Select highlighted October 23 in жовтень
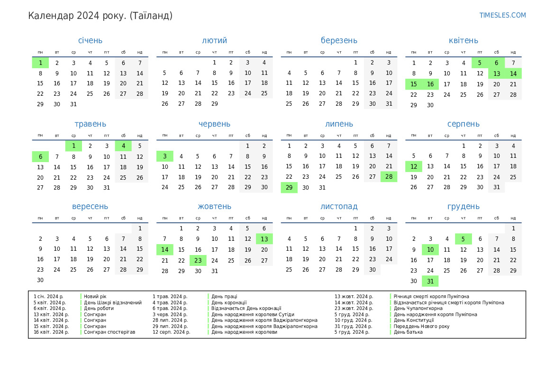Viewport: 554px width, 392px height. point(198,260)
